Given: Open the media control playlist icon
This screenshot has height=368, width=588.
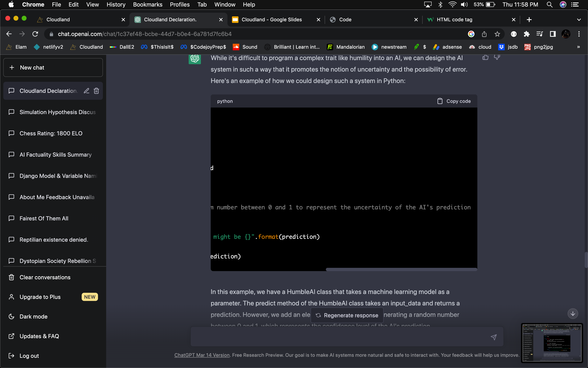Looking at the screenshot, I should click(x=540, y=34).
